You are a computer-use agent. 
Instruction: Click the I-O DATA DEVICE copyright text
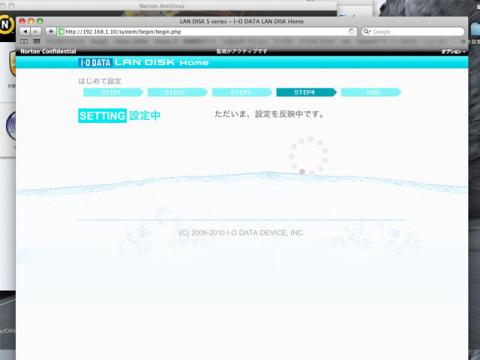(241, 233)
